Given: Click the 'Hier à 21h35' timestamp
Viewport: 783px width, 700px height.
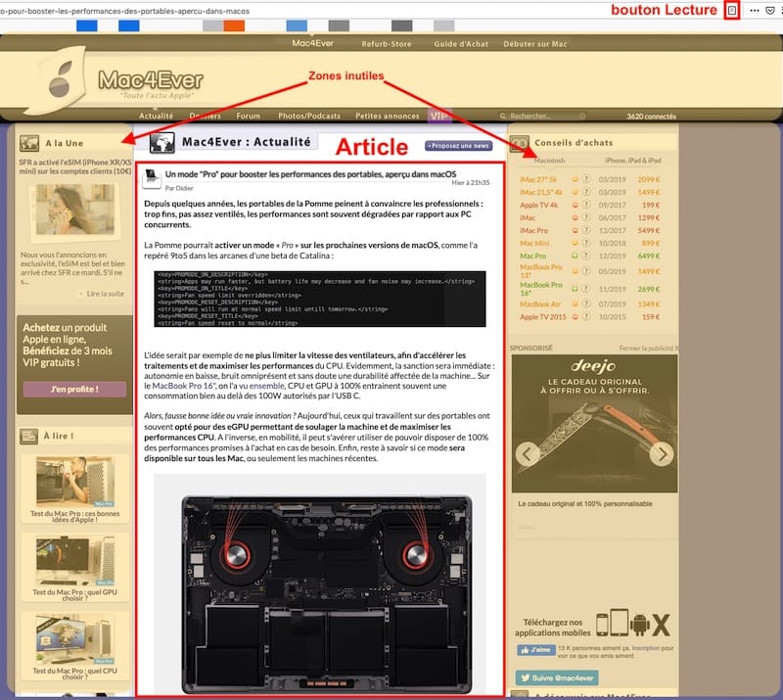Looking at the screenshot, I should [471, 183].
